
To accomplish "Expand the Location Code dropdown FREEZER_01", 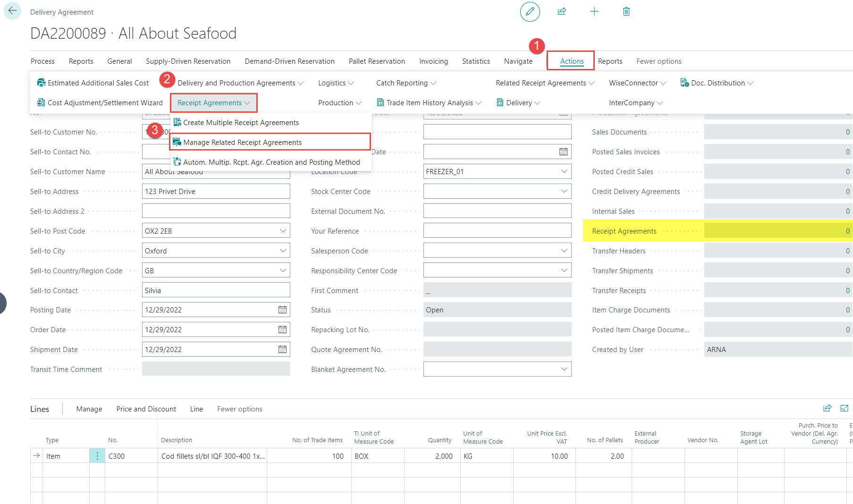I will pyautogui.click(x=564, y=172).
